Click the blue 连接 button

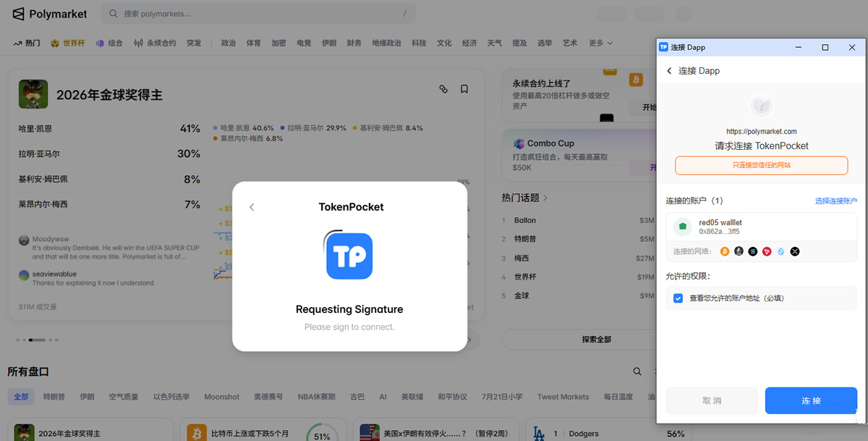point(811,400)
